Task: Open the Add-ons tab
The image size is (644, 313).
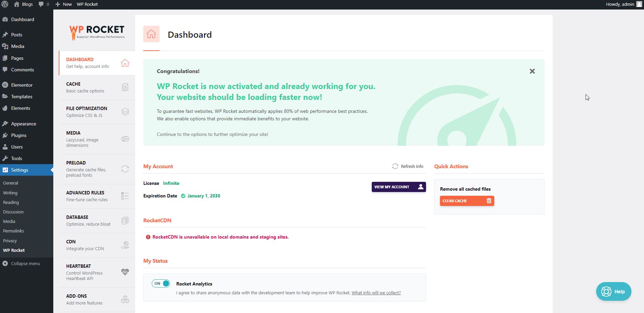Action: click(97, 299)
